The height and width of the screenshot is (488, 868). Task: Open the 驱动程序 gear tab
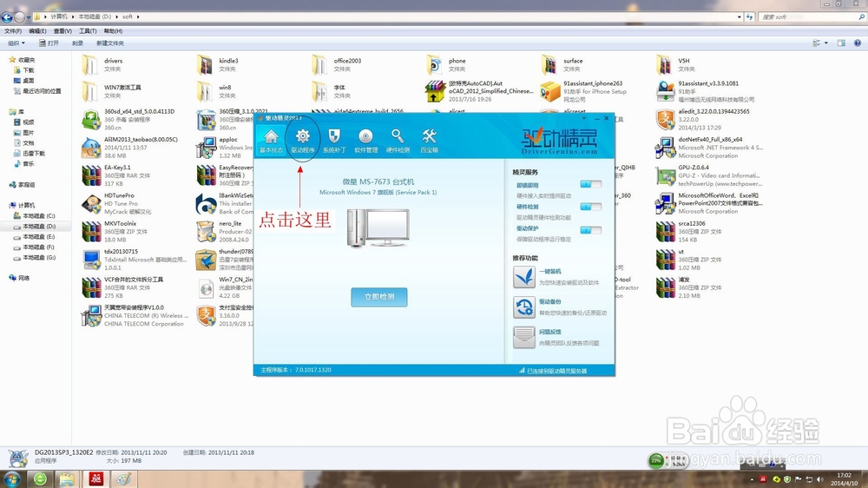[x=303, y=142]
